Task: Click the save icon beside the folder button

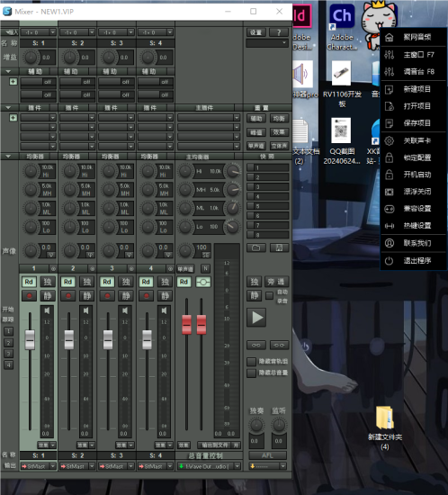Action: (279, 247)
